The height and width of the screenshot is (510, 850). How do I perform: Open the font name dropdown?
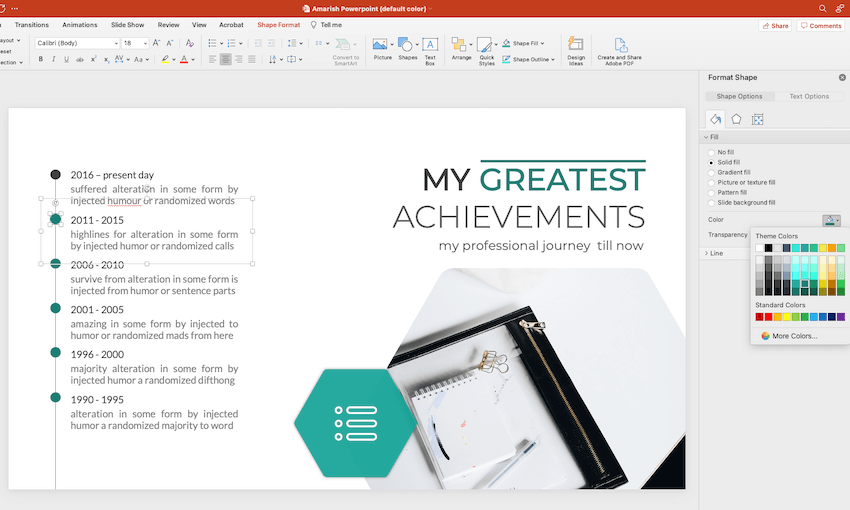(115, 43)
